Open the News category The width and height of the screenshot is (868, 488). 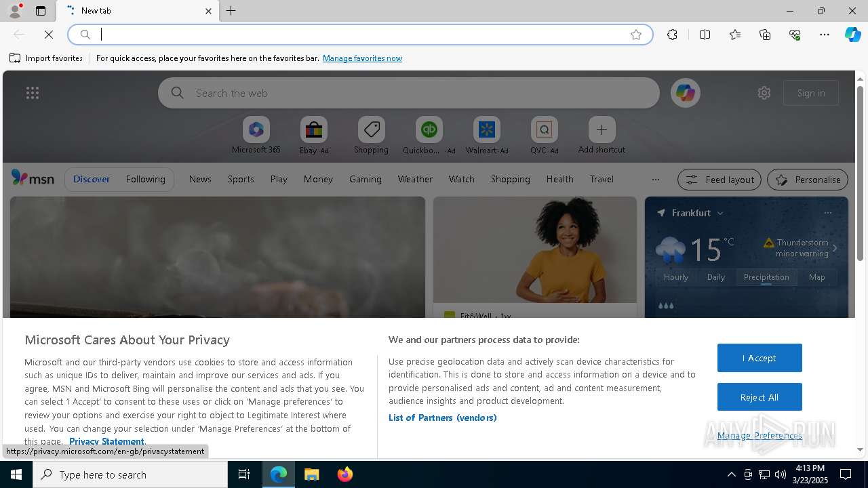pyautogui.click(x=200, y=179)
